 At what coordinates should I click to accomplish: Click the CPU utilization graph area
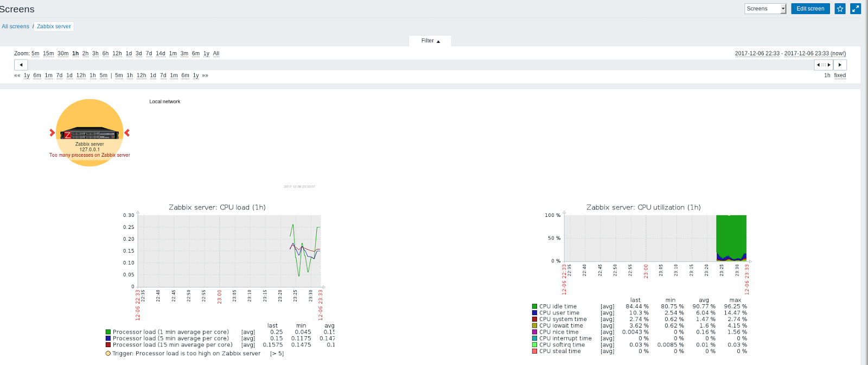(x=655, y=238)
